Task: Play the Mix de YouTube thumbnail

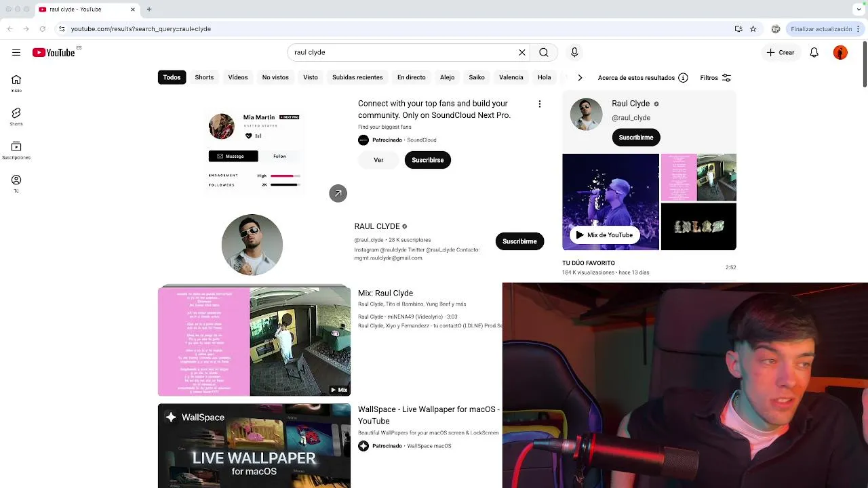Action: tap(610, 202)
